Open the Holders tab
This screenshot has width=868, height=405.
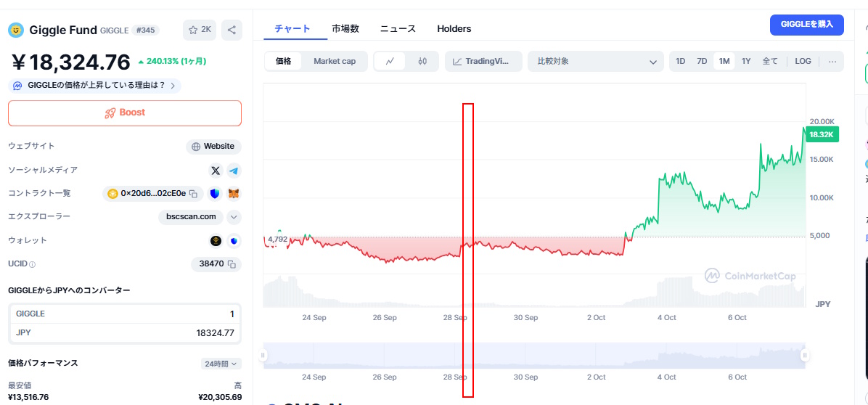[x=454, y=29]
